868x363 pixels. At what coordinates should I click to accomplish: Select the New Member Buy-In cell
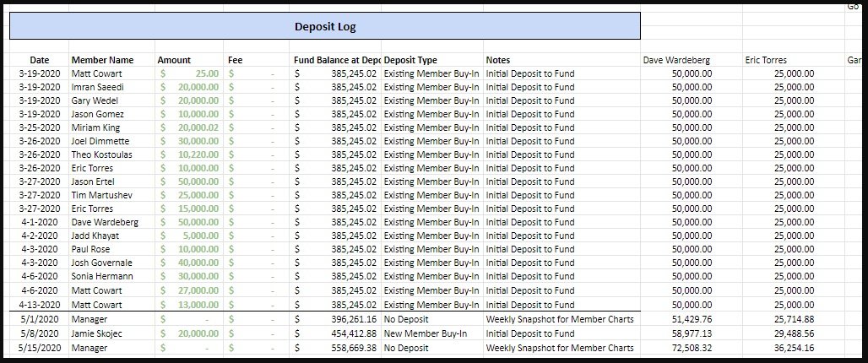point(432,333)
